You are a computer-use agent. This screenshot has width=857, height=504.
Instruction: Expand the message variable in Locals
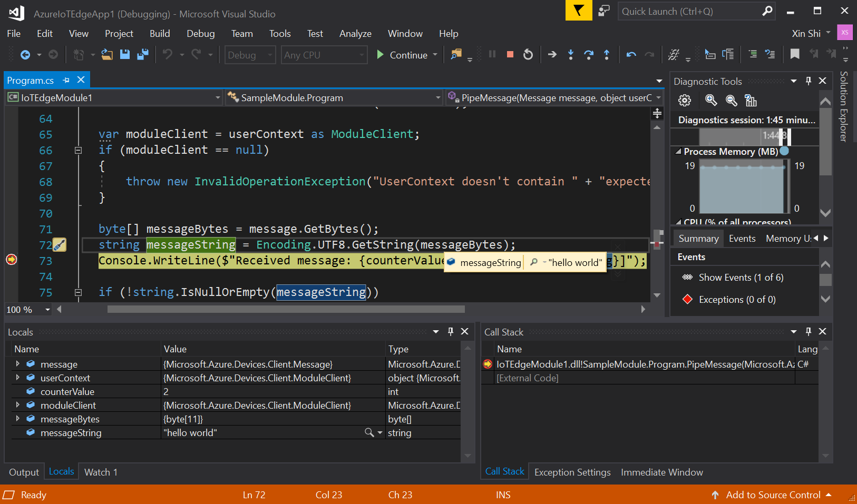coord(17,364)
